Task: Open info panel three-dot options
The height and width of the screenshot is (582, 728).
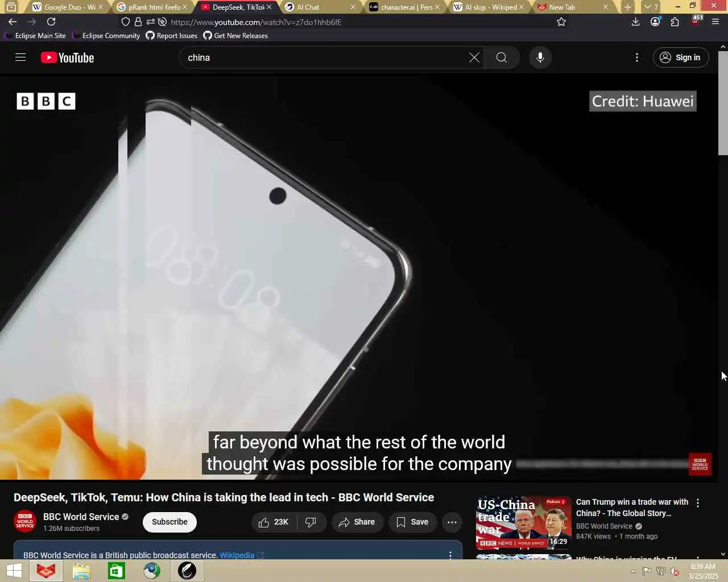Action: click(x=450, y=555)
